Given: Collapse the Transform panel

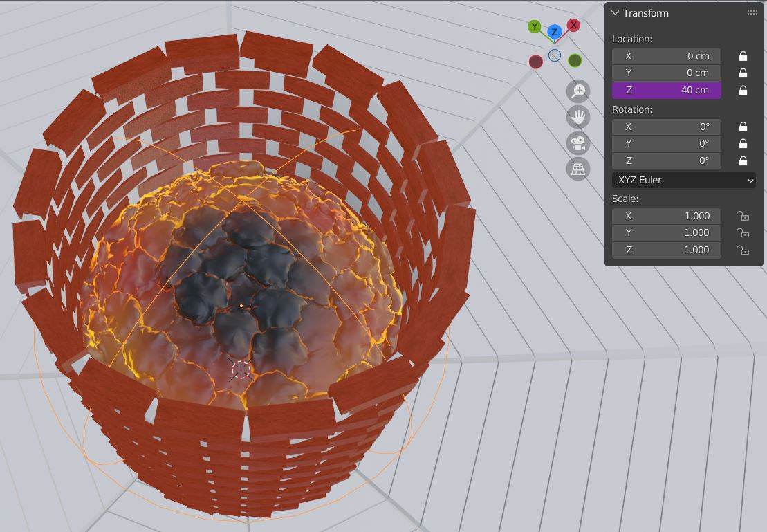Looking at the screenshot, I should tap(616, 13).
